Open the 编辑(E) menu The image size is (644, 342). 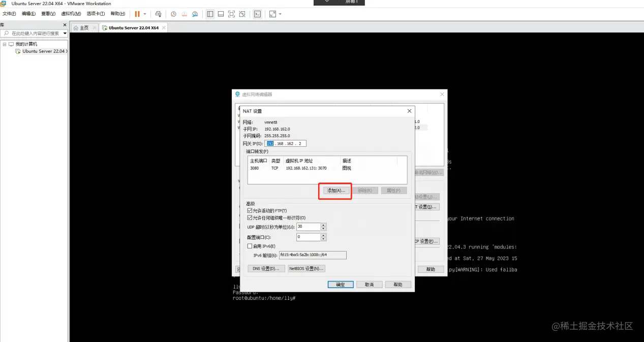click(28, 14)
